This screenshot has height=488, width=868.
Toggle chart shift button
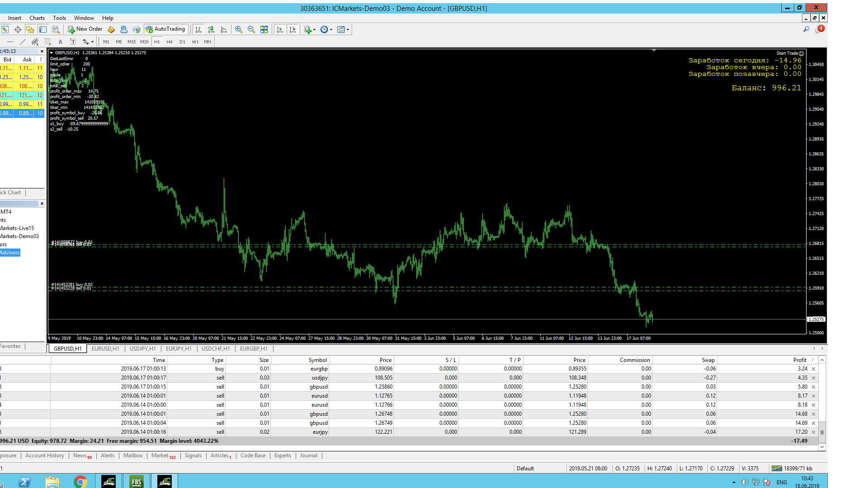[292, 29]
